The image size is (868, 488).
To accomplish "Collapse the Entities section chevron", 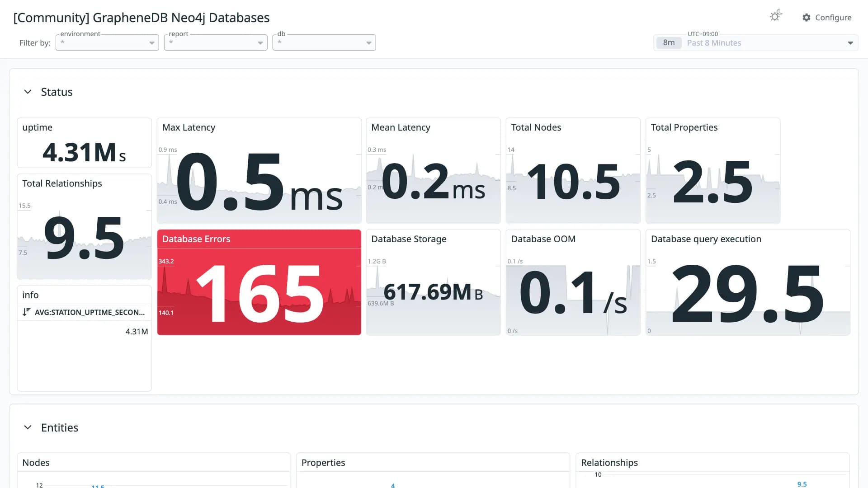I will pyautogui.click(x=28, y=427).
